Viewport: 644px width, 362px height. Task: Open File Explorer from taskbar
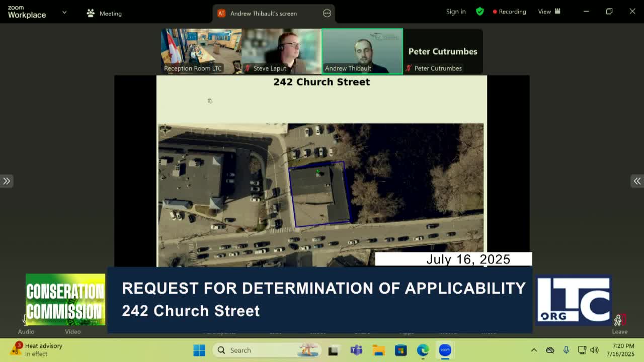point(378,350)
